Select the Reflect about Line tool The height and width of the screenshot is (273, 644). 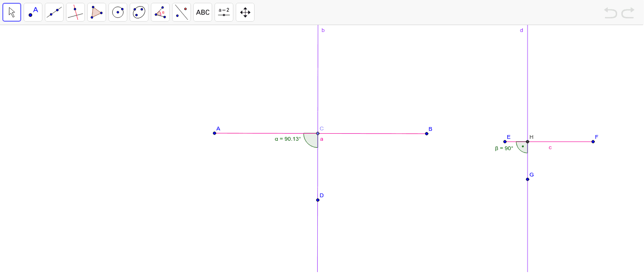coord(181,12)
